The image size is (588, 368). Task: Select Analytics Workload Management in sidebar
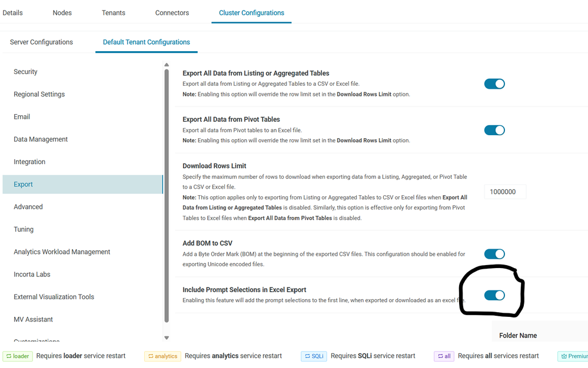point(62,252)
